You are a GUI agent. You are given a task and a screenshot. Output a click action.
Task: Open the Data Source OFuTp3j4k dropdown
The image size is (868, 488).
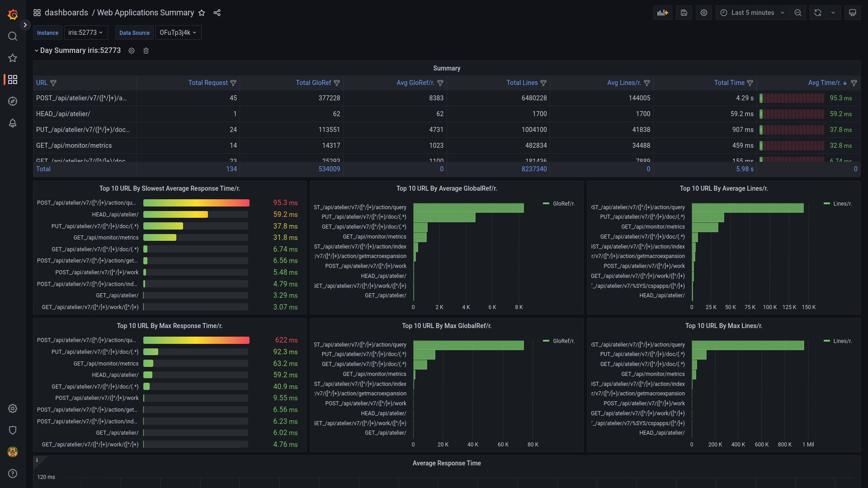coord(178,33)
